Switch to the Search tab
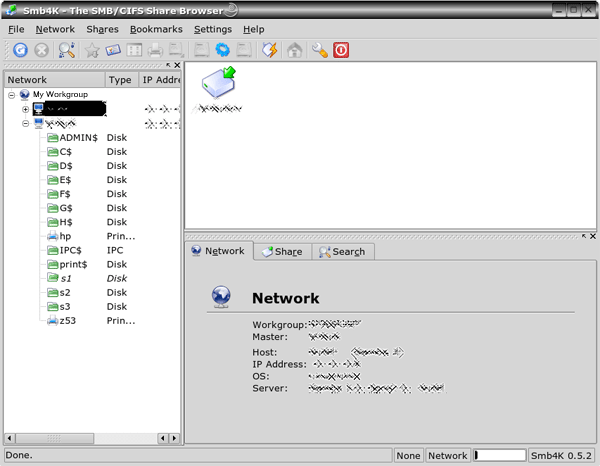The image size is (600, 466). (x=343, y=252)
